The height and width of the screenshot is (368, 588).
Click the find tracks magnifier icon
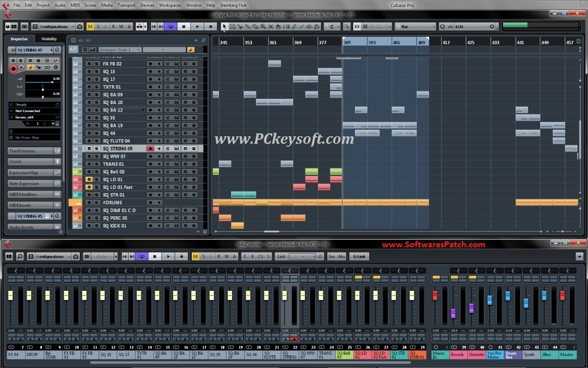[x=203, y=40]
